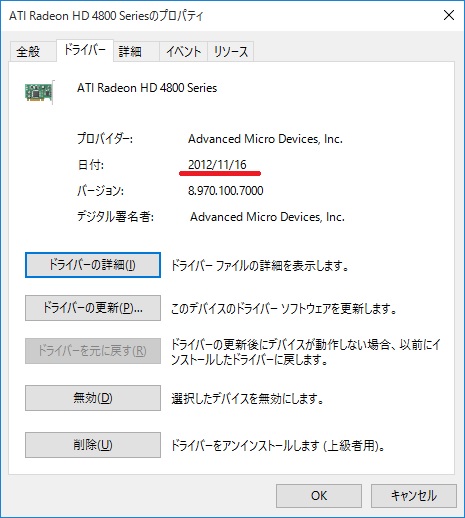
Task: Click the version number 8.970.100.7000
Action: click(226, 191)
